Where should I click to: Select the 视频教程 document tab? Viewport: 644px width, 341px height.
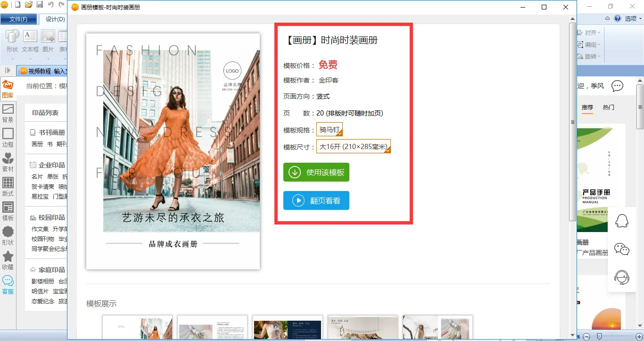(43, 71)
